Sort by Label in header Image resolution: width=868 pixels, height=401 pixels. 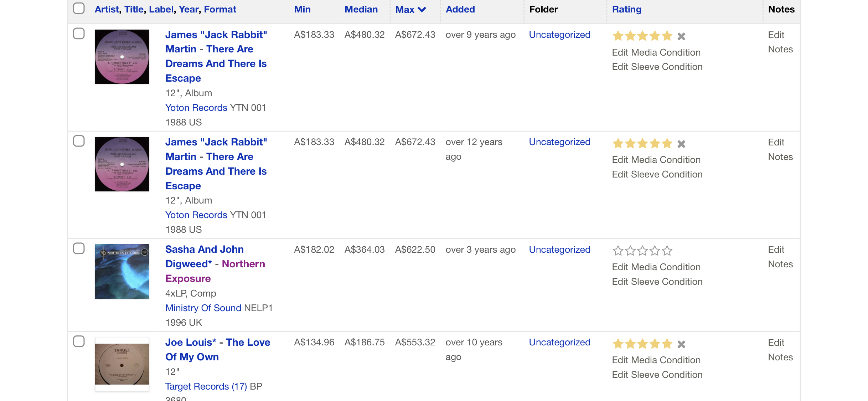[161, 9]
